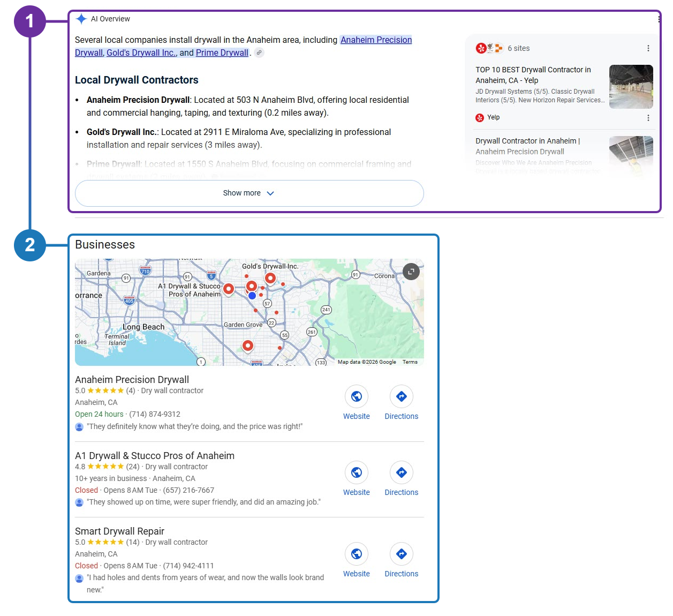Image resolution: width=673 pixels, height=616 pixels.
Task: Open the A1 Drywall & Stucco Pros Website icon
Action: point(357,472)
